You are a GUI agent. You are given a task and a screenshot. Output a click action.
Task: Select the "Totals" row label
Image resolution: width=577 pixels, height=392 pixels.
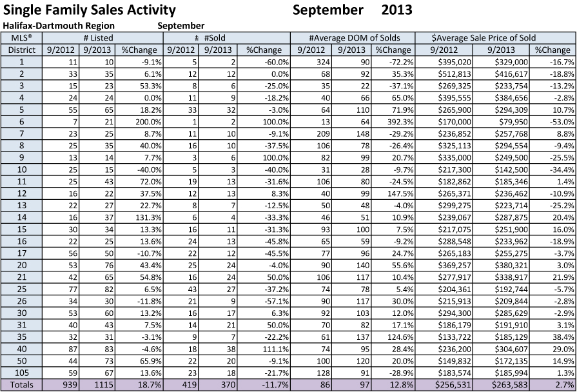[x=21, y=386]
